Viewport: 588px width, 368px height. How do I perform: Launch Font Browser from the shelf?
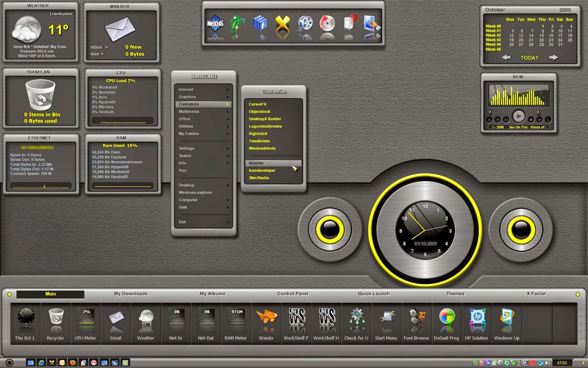(x=416, y=324)
